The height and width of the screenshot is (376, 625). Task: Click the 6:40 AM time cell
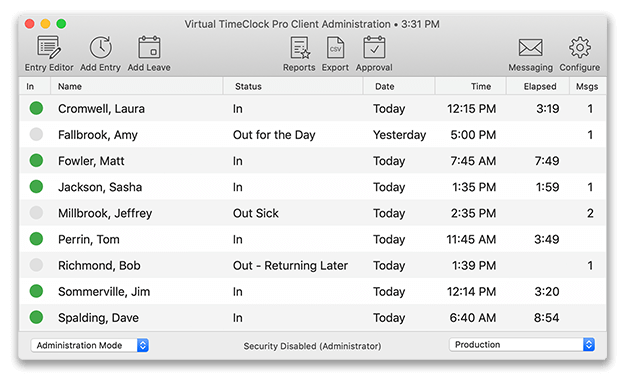[x=473, y=318]
